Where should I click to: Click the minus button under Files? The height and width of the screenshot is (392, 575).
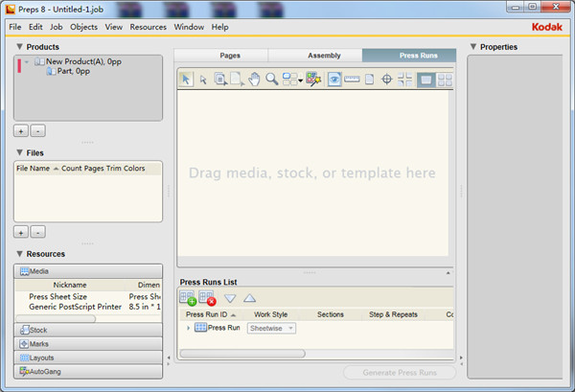click(x=38, y=232)
